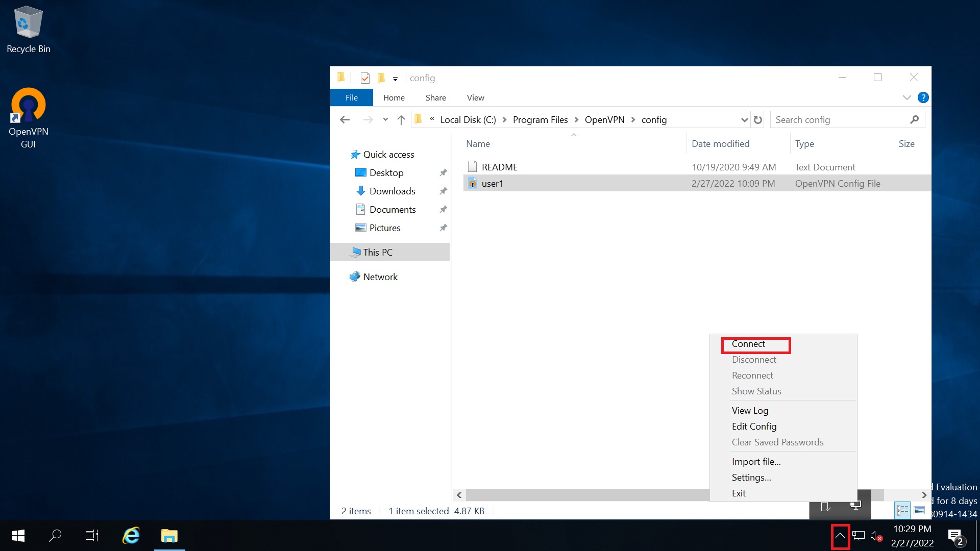Image resolution: width=980 pixels, height=551 pixels.
Task: Click Program Files in the address breadcrumb
Action: (x=541, y=120)
